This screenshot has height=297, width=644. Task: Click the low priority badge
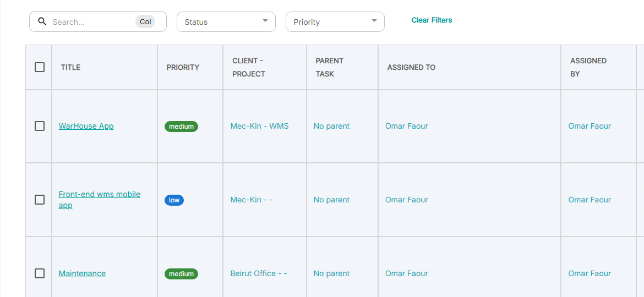coord(174,200)
